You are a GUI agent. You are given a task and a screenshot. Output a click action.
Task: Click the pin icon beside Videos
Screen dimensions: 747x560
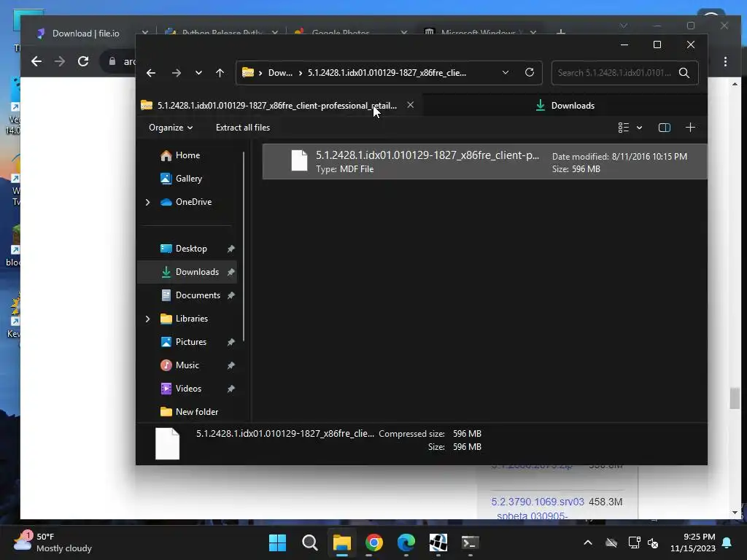pos(231,389)
